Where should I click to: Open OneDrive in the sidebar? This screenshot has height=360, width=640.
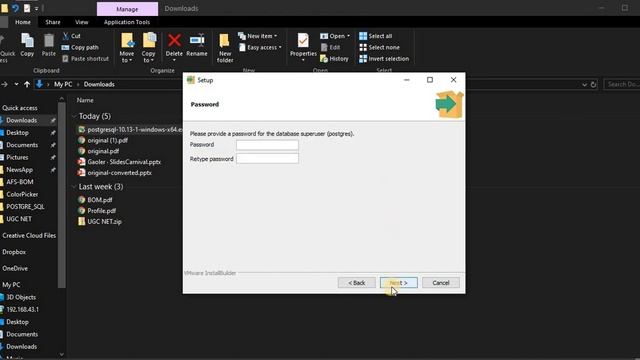click(15, 269)
